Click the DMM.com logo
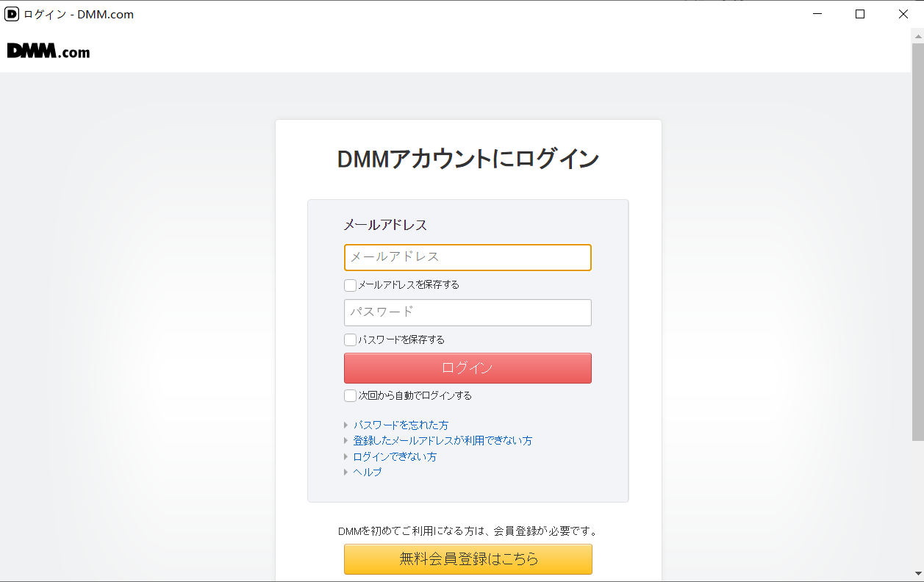Image resolution: width=924 pixels, height=582 pixels. click(x=48, y=51)
